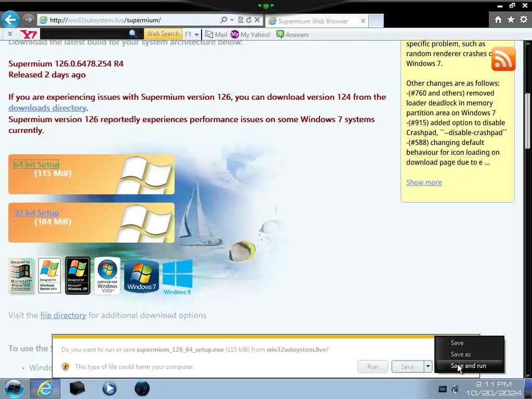Open Answers from the Yahoo toolbar
Viewport: 532px width, 399px height.
pos(292,35)
